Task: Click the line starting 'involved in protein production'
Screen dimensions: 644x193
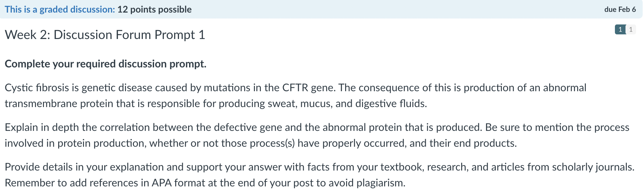Action: point(261,143)
